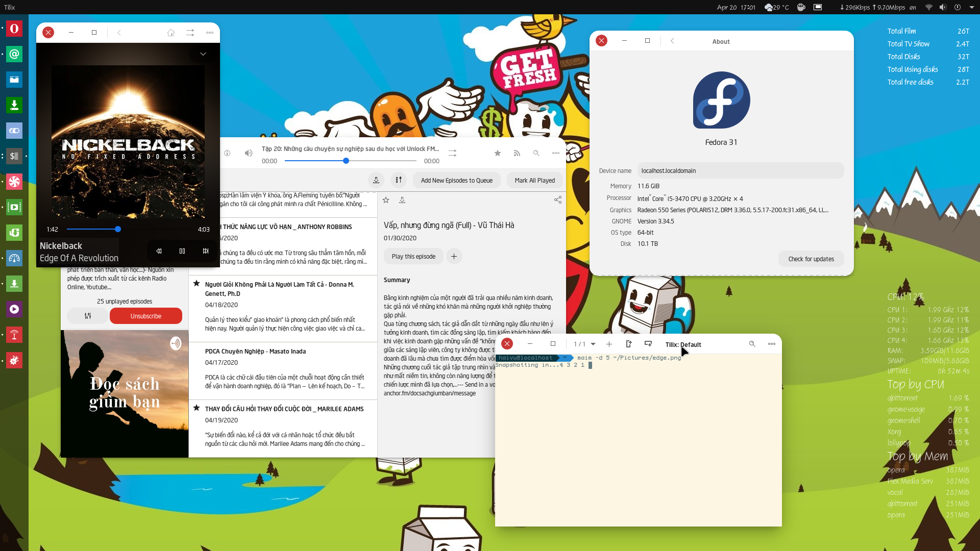The width and height of the screenshot is (980, 551).
Task: Open the Wi-Fi indicator in top bar
Action: tap(929, 7)
